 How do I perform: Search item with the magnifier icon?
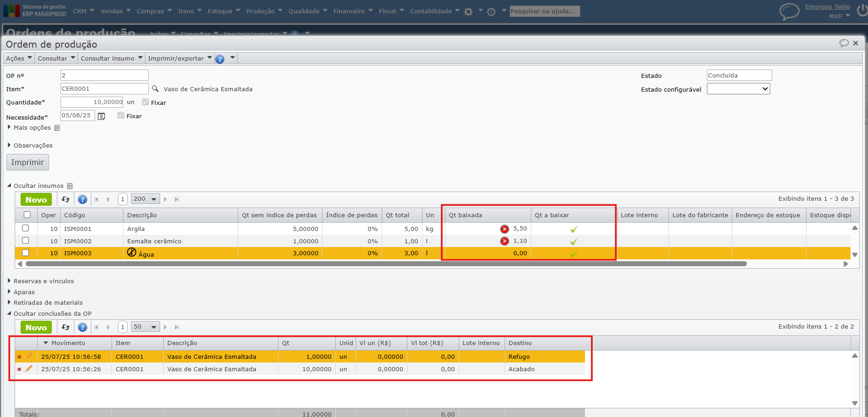(x=155, y=88)
